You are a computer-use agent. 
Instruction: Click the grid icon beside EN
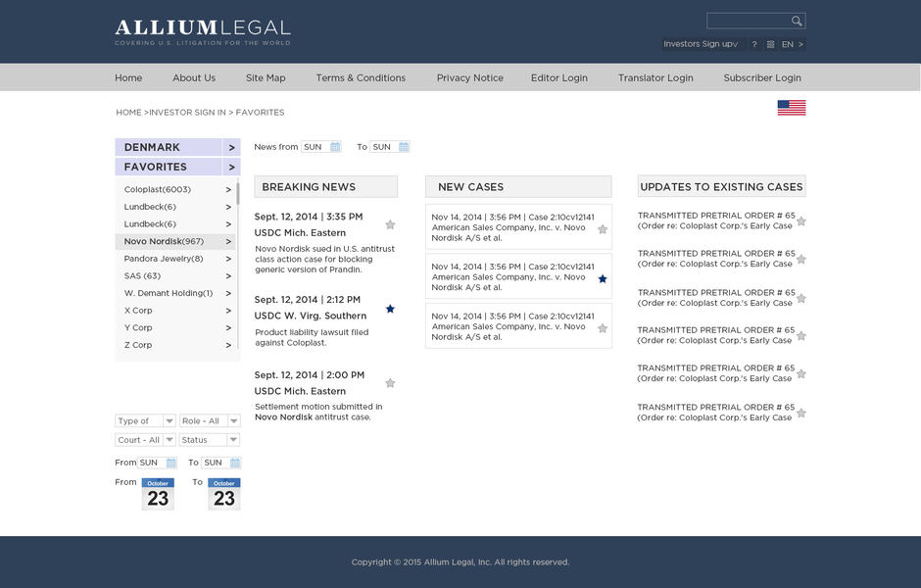pos(770,44)
